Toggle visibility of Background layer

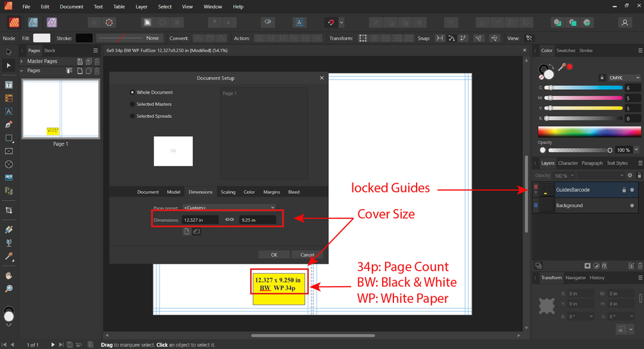click(x=632, y=205)
